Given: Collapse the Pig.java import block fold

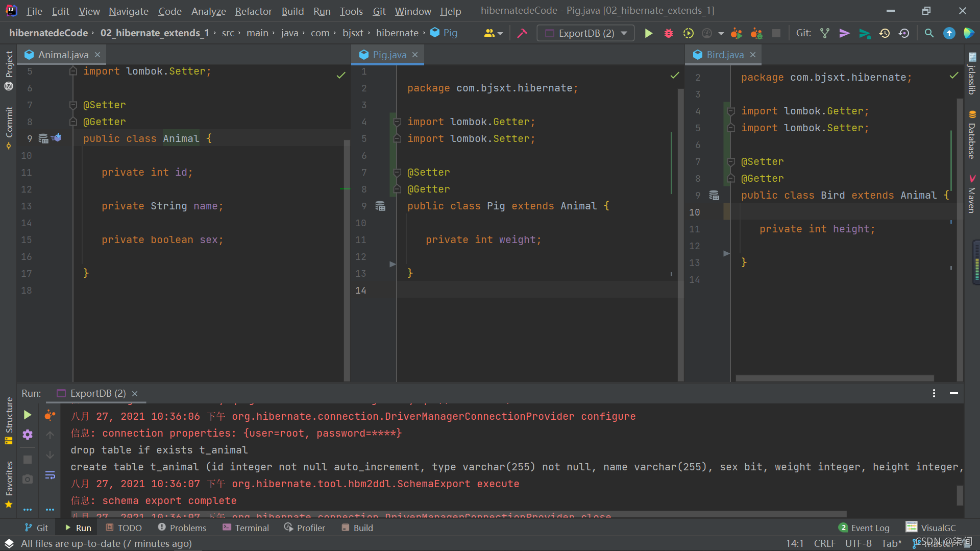Looking at the screenshot, I should (x=397, y=122).
